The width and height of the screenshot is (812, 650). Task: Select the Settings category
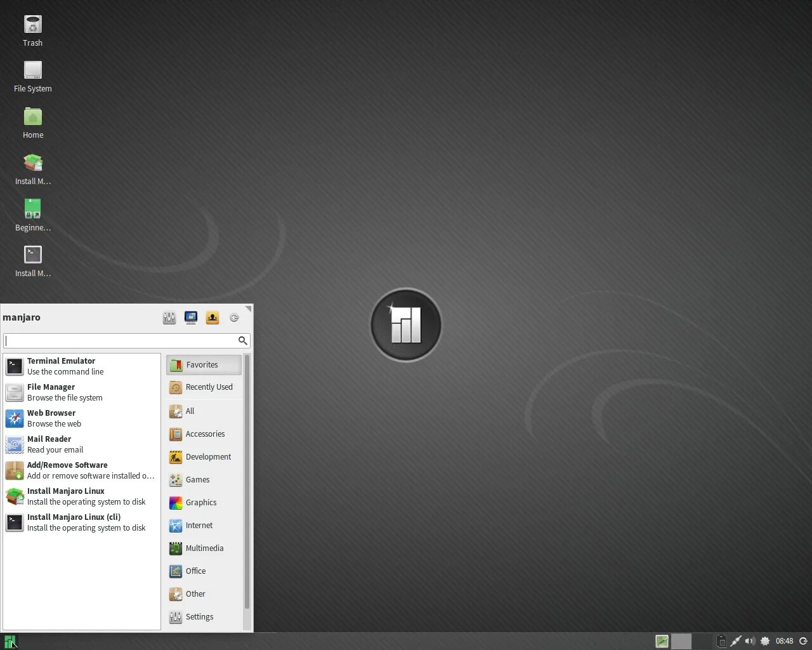click(204, 617)
